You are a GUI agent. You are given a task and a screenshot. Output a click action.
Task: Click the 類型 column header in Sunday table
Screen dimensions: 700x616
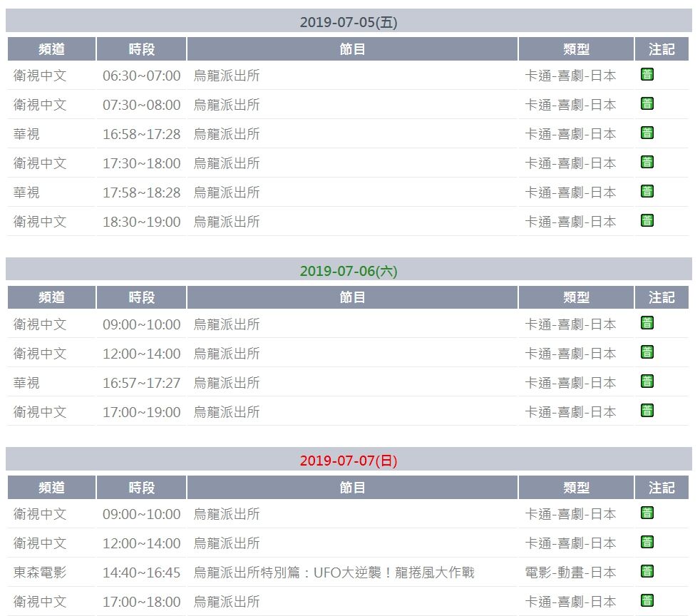point(576,488)
